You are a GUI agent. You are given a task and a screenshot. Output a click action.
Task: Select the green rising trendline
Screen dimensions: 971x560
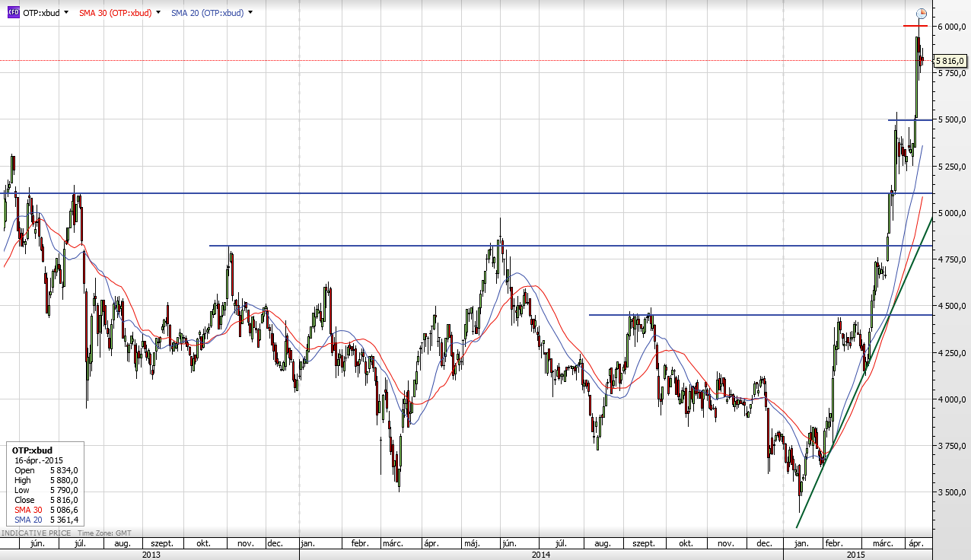864,373
